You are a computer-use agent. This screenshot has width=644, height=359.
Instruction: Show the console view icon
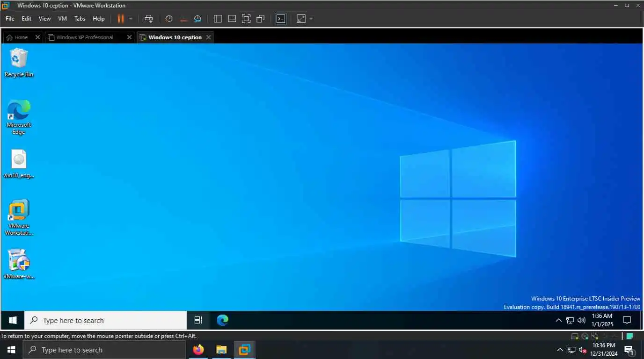[281, 19]
